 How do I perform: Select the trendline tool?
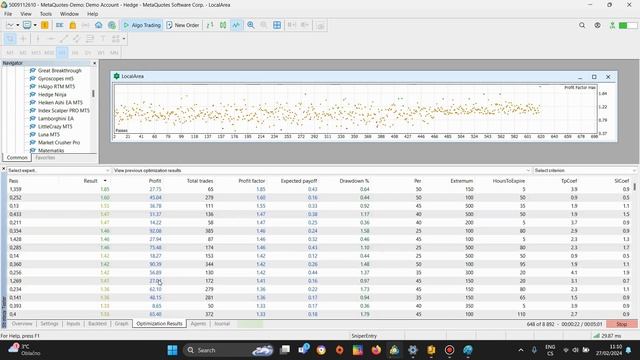pyautogui.click(x=64, y=39)
